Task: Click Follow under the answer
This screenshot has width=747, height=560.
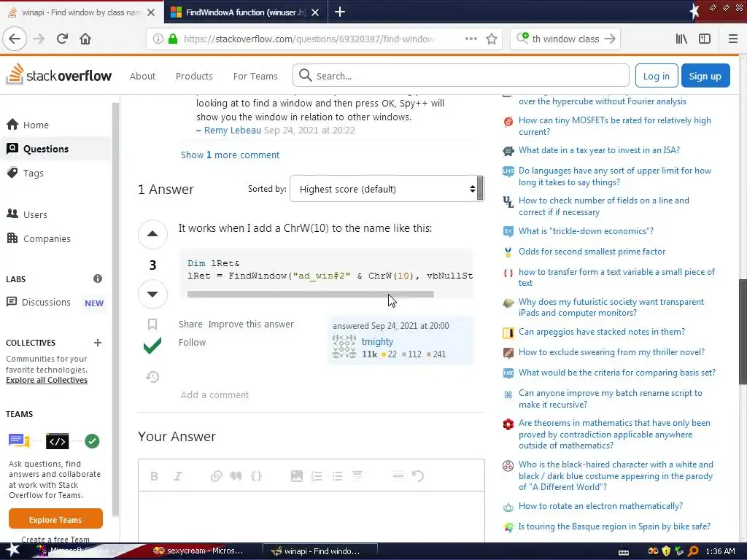Action: pyautogui.click(x=192, y=342)
